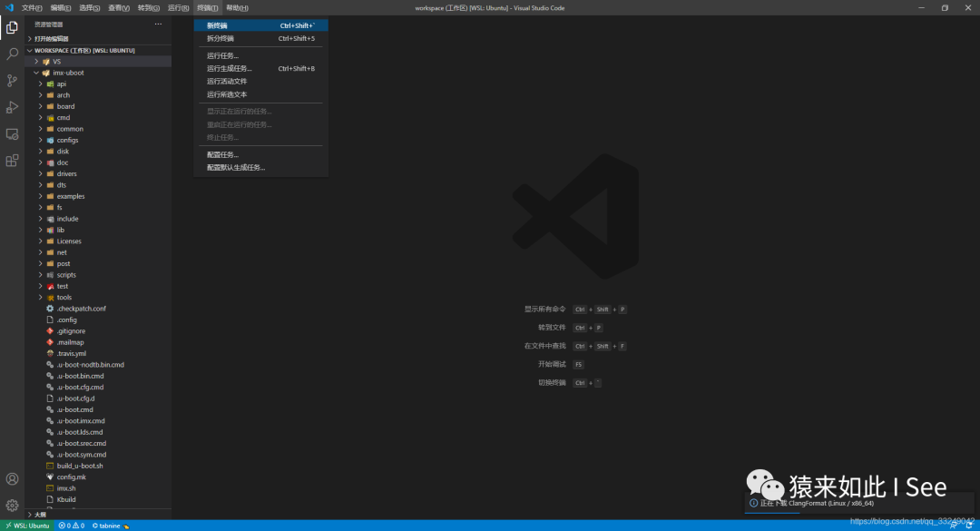The image size is (980, 531).
Task: Open the Source Control view icon
Action: [12, 81]
